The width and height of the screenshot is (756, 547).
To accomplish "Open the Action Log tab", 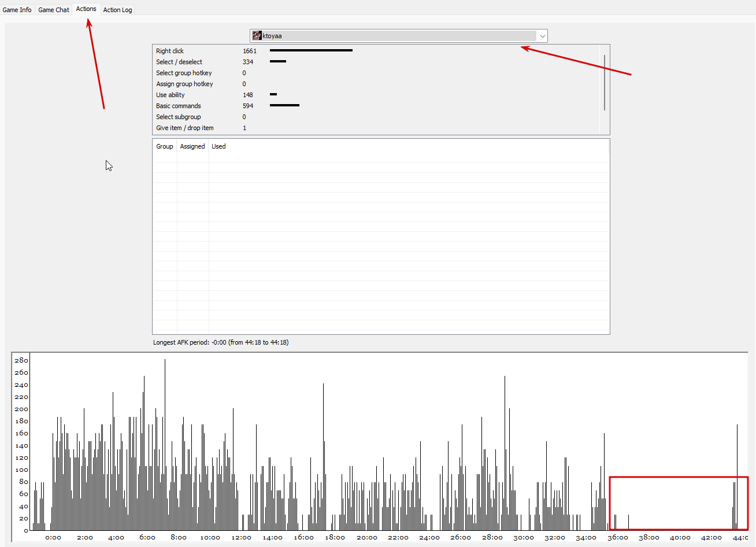I will [117, 10].
